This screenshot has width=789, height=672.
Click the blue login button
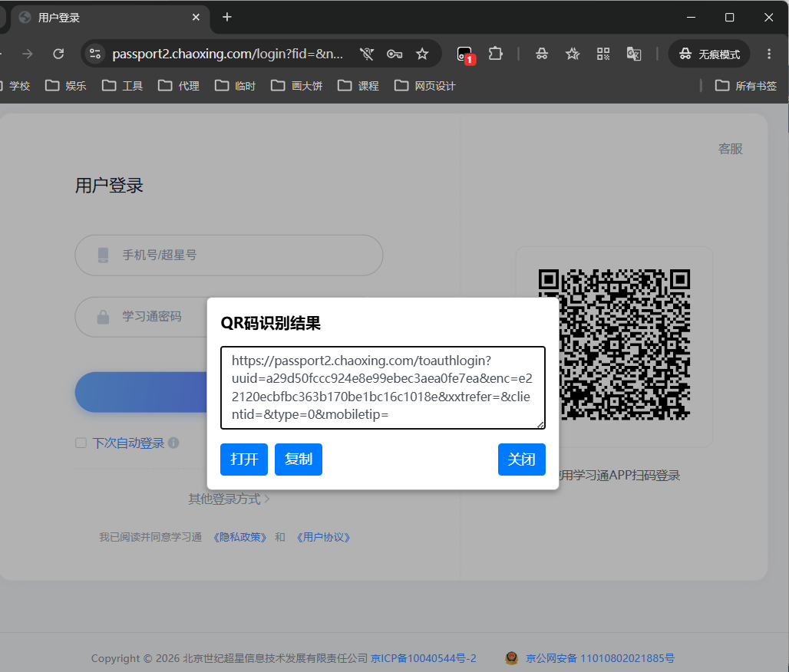pyautogui.click(x=141, y=392)
